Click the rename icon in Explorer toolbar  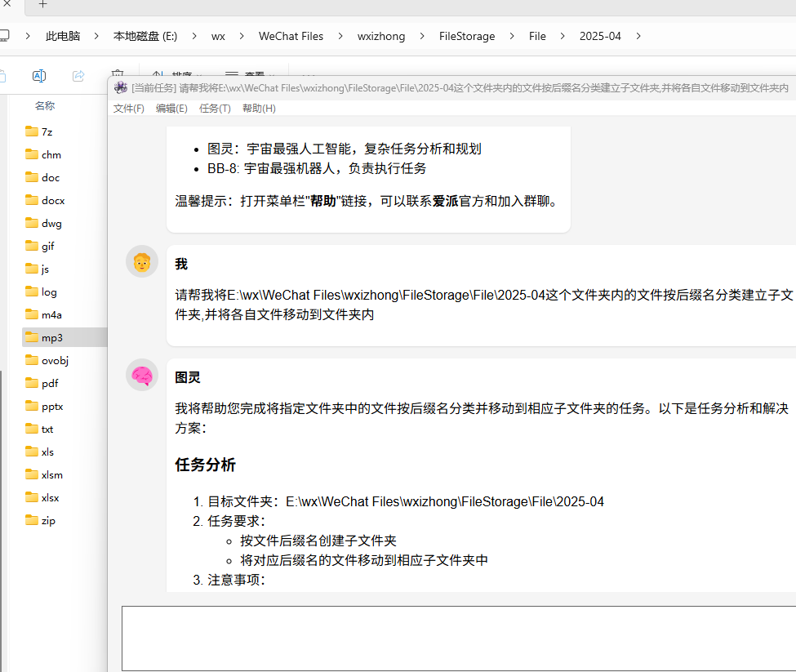(39, 76)
